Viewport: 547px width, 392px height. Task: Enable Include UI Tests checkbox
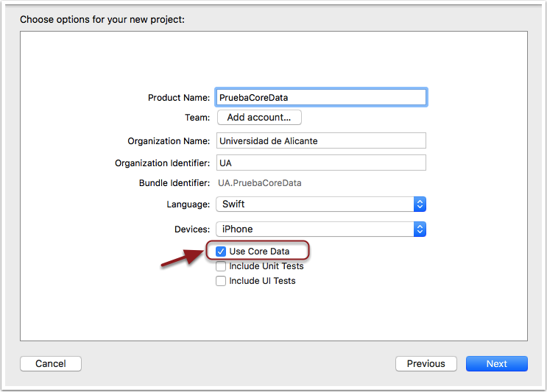[x=221, y=281]
